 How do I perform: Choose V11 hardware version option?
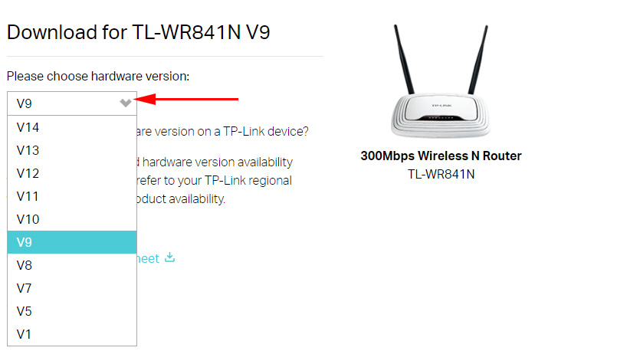pos(72,196)
